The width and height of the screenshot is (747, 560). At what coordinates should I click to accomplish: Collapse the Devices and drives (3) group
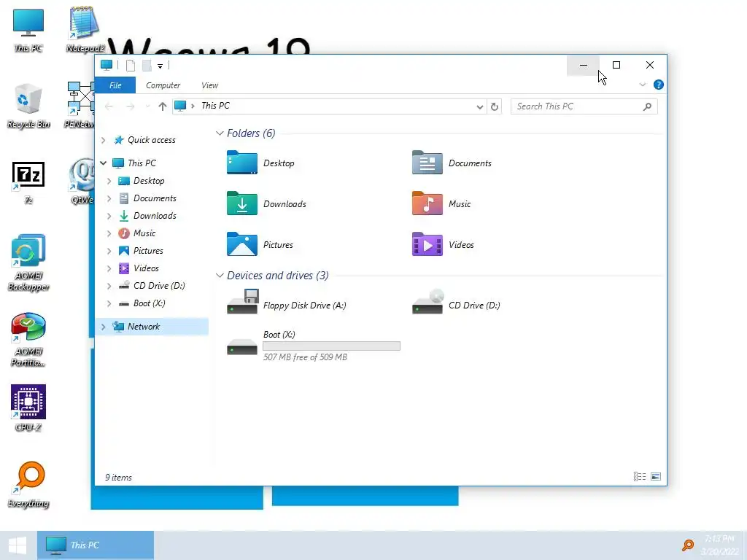220,275
